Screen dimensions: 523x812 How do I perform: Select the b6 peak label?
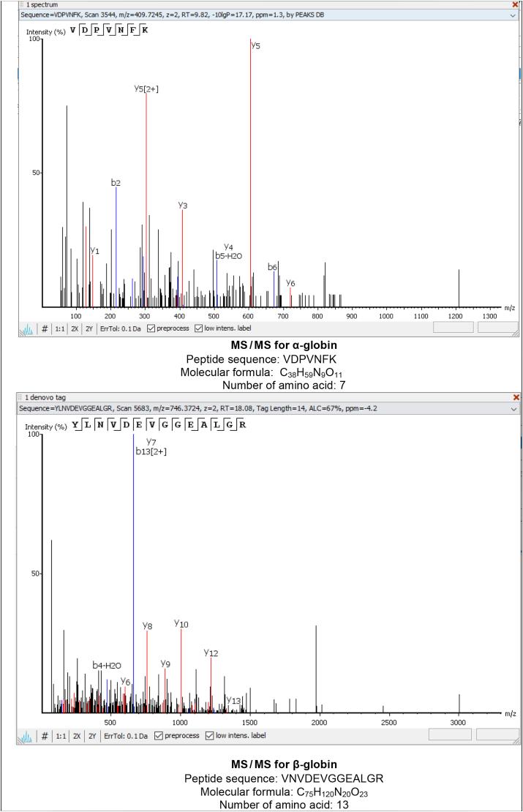[x=272, y=267]
